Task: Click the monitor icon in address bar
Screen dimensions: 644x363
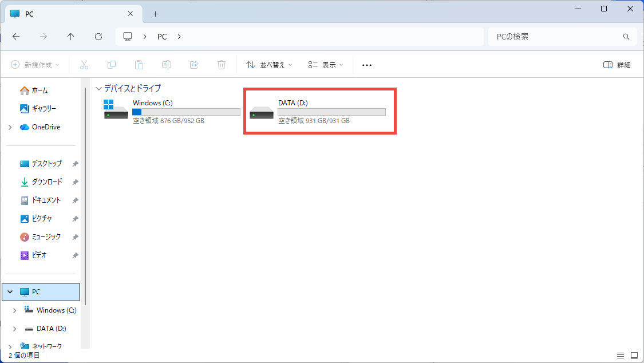Action: click(128, 37)
